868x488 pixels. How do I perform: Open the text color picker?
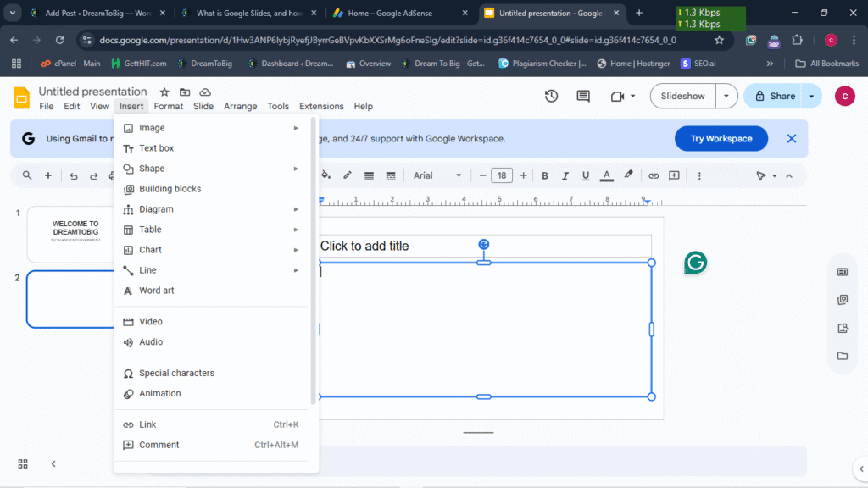click(607, 175)
